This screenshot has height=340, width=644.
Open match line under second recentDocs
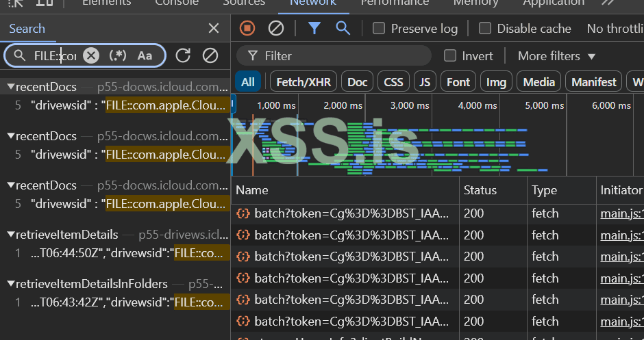pyautogui.click(x=115, y=155)
